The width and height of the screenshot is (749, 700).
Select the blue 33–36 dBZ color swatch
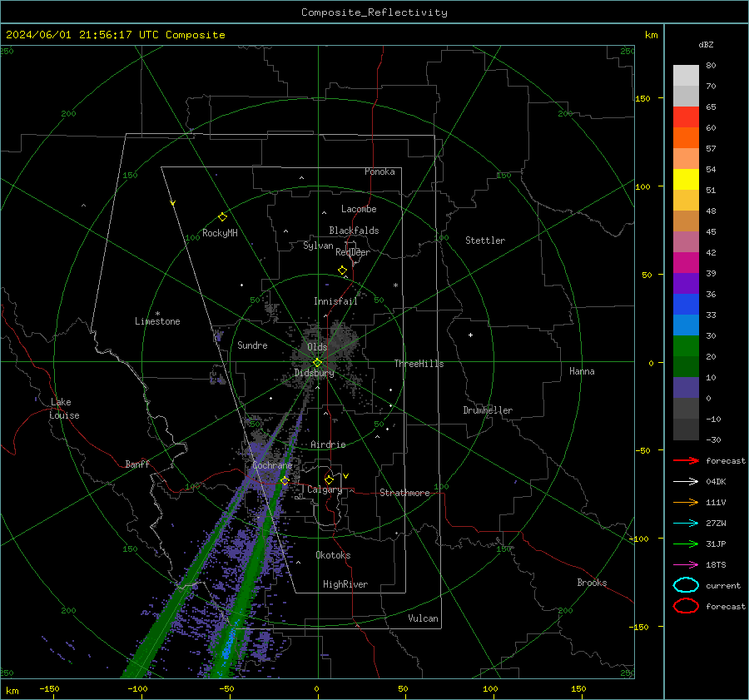686,304
